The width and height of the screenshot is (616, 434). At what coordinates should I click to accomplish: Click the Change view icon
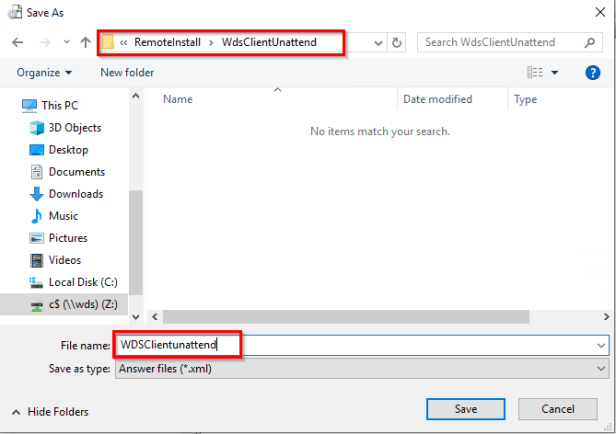pos(535,73)
